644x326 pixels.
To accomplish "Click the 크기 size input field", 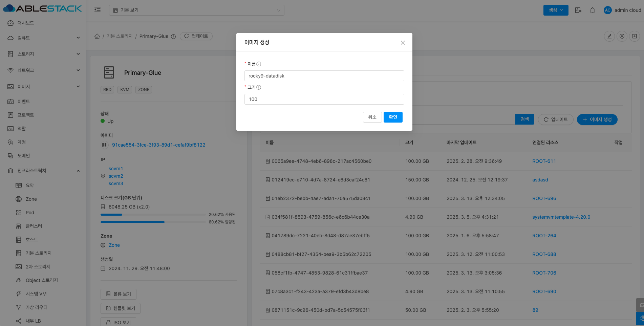I will click(x=324, y=99).
